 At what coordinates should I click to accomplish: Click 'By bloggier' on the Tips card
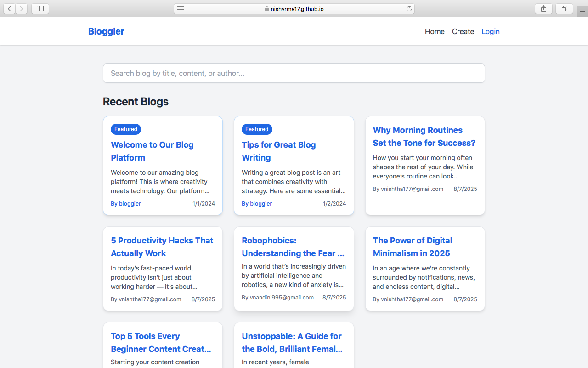click(x=257, y=203)
